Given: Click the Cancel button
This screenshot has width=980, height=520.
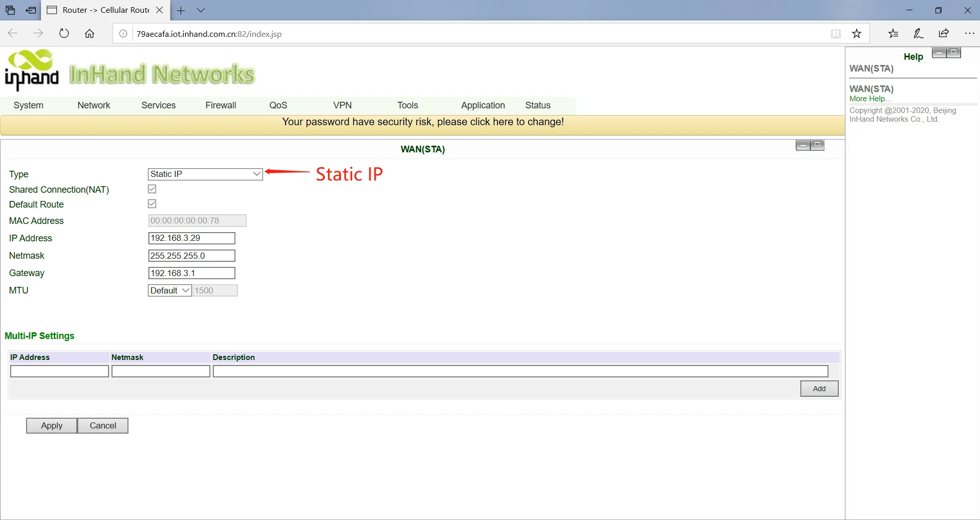Looking at the screenshot, I should tap(103, 425).
